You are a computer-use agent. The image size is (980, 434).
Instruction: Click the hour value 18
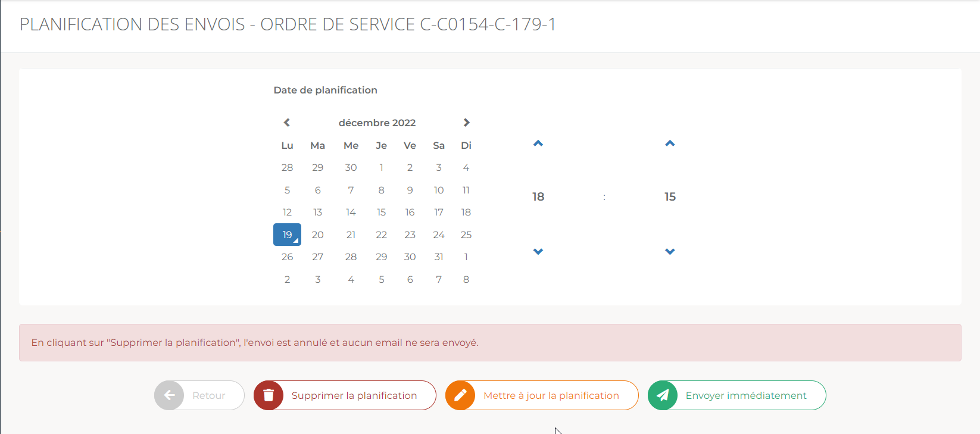coord(538,196)
